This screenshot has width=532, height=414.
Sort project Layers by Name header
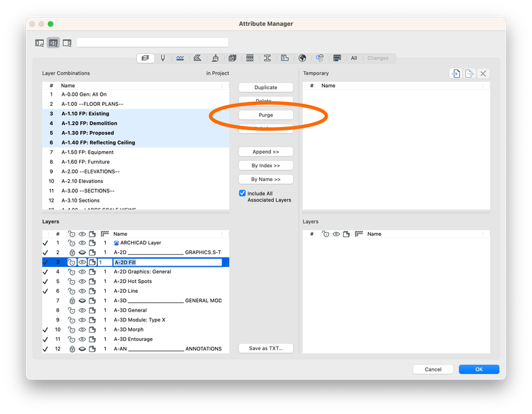(121, 234)
